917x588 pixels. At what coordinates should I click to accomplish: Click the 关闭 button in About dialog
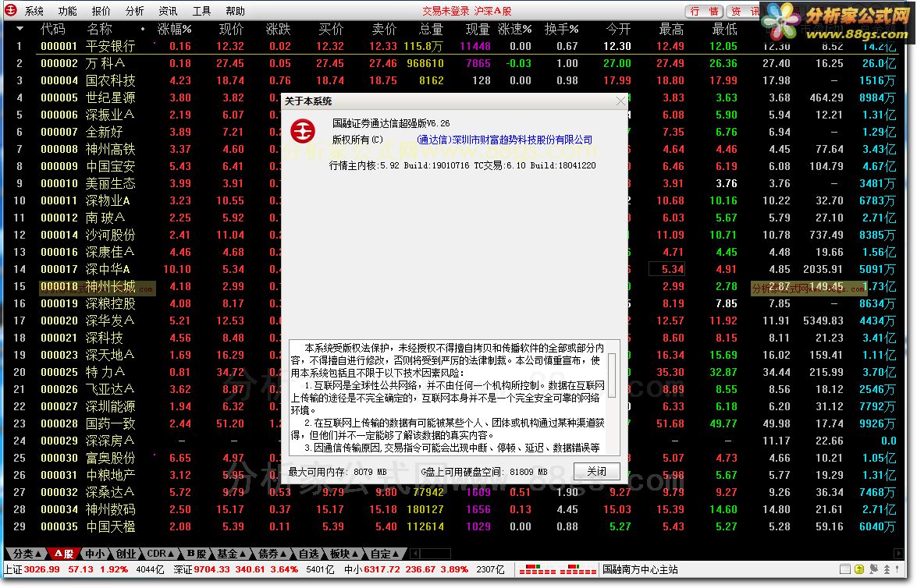(x=596, y=471)
